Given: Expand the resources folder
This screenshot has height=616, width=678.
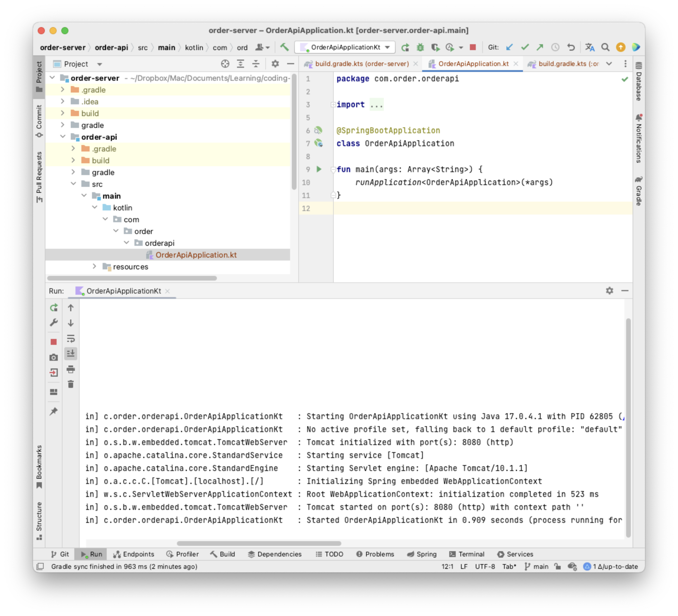Looking at the screenshot, I should (x=95, y=267).
